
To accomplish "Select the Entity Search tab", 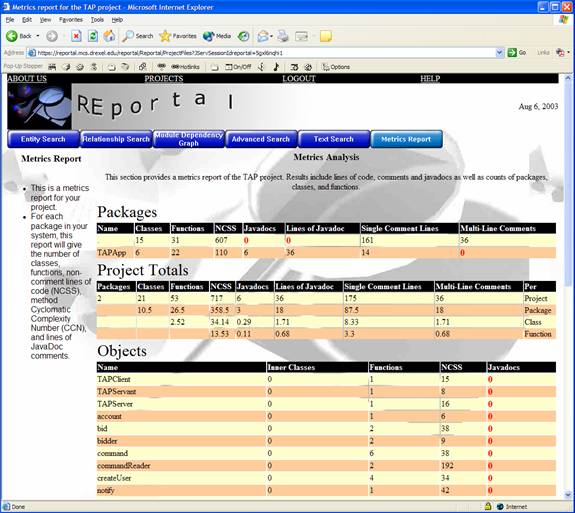I will click(x=43, y=139).
